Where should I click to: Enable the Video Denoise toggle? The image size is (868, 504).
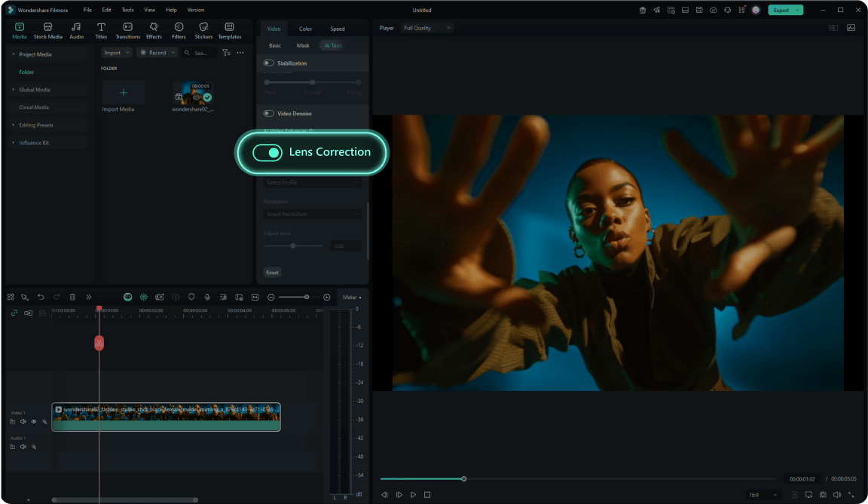(268, 114)
